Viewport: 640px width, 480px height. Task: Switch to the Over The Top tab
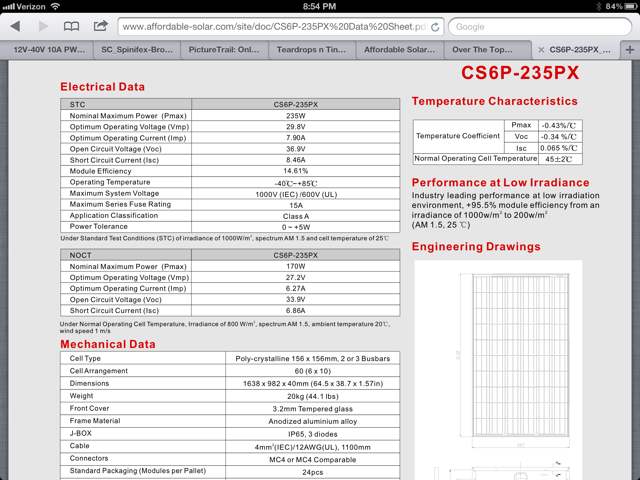tap(482, 50)
